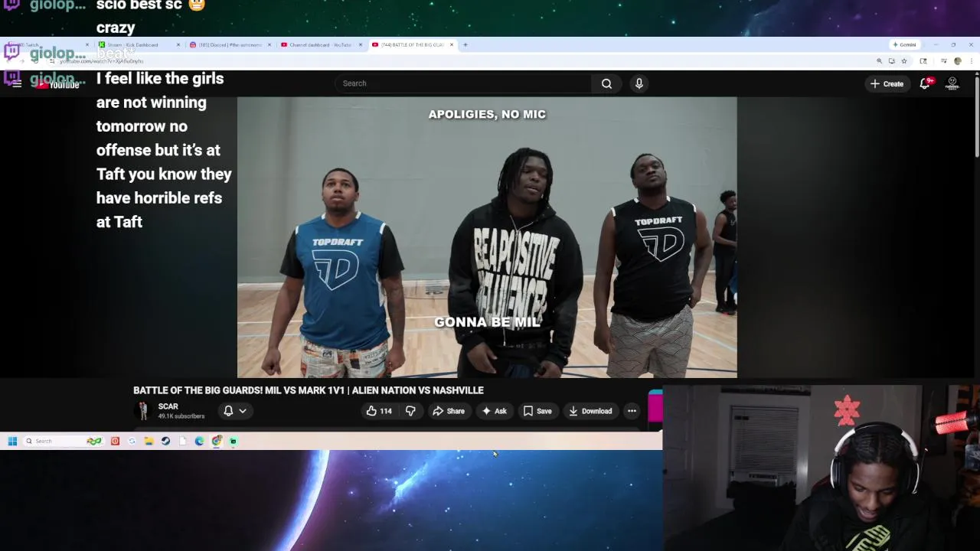This screenshot has height=551, width=980.
Task: Focus the YouTube search field
Action: click(x=463, y=83)
